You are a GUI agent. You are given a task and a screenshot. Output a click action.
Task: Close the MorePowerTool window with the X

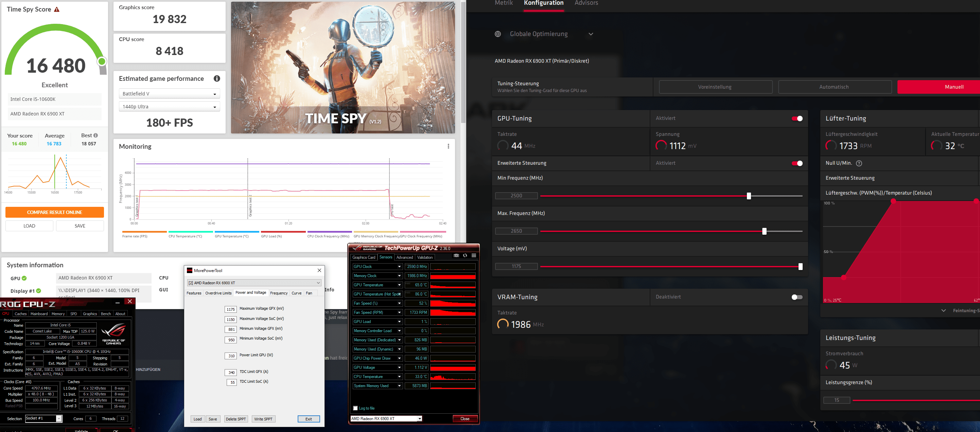point(319,270)
